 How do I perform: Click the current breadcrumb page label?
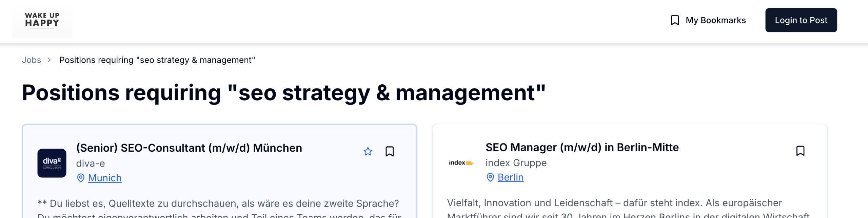pyautogui.click(x=157, y=60)
